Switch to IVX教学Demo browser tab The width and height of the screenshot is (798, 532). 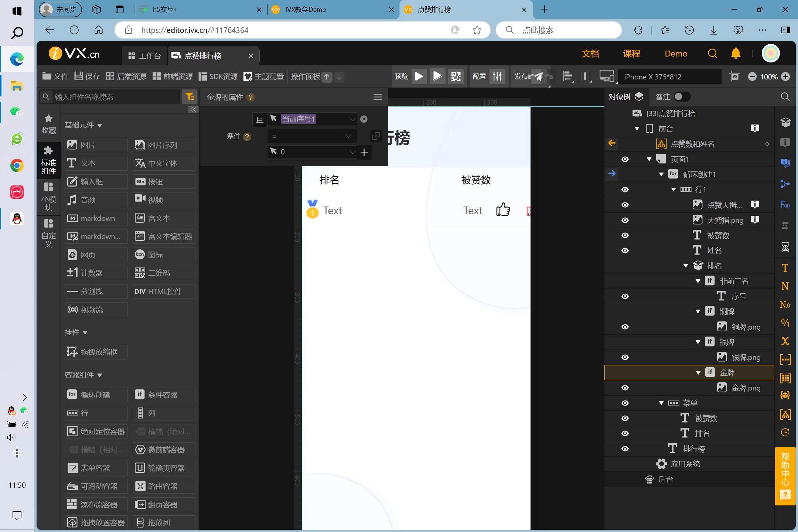(x=332, y=10)
